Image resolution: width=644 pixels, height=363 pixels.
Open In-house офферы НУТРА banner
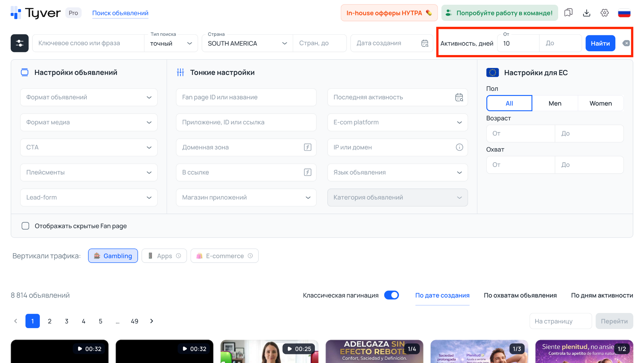389,13
